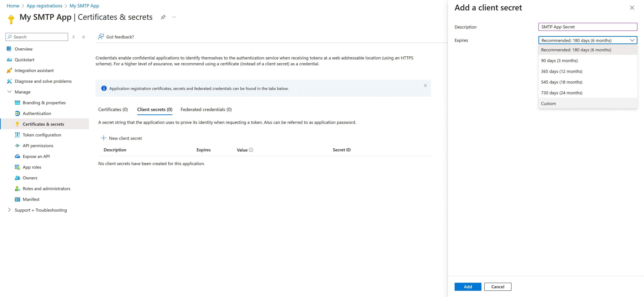Click the Certificates & secrets key icon in sidebar
The height and width of the screenshot is (297, 644).
[x=17, y=124]
